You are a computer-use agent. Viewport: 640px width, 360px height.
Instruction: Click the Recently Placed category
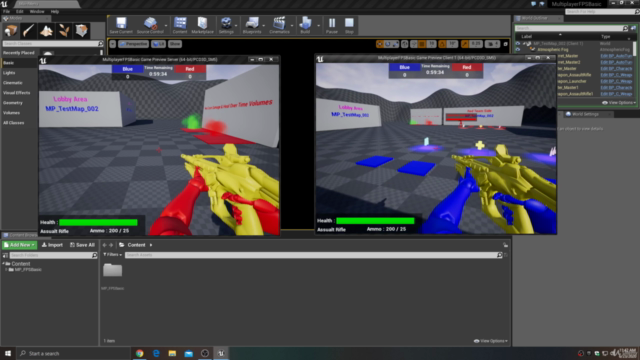[x=19, y=53]
